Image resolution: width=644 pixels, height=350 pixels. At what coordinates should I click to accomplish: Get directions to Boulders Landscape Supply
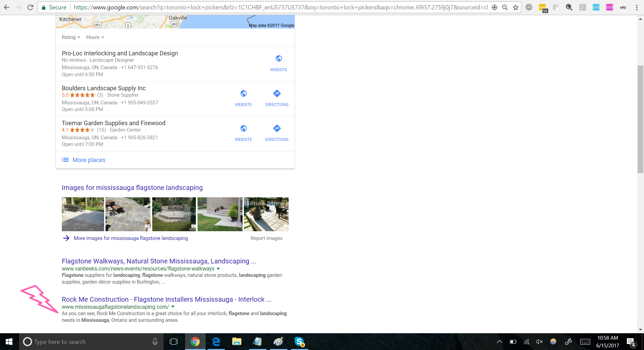point(276,98)
